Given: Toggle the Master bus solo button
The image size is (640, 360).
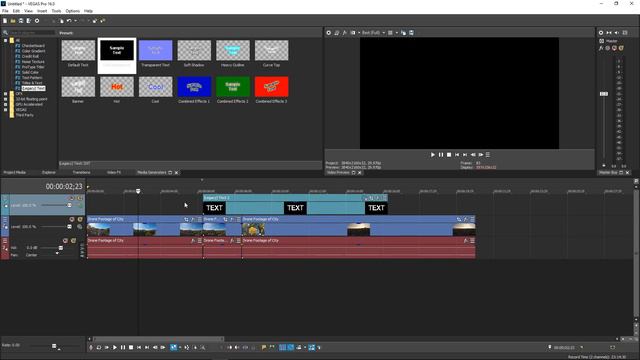Looking at the screenshot, I should pos(621,48).
